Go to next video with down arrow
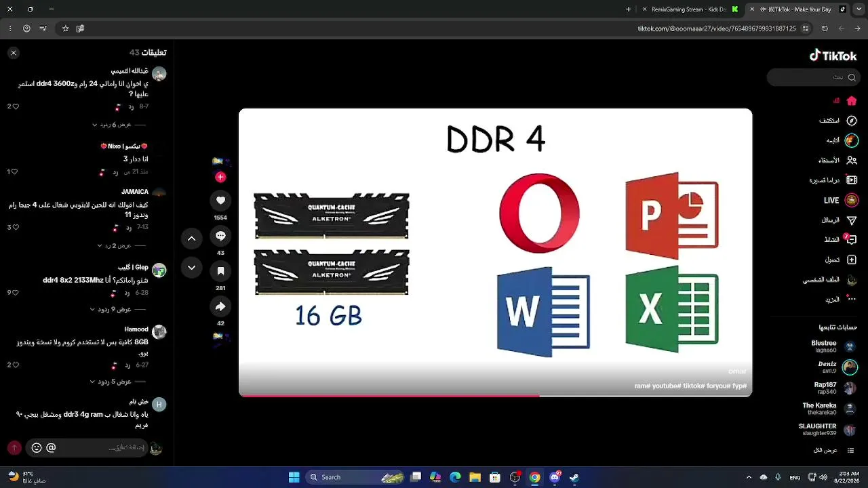The image size is (868, 488). click(x=191, y=268)
